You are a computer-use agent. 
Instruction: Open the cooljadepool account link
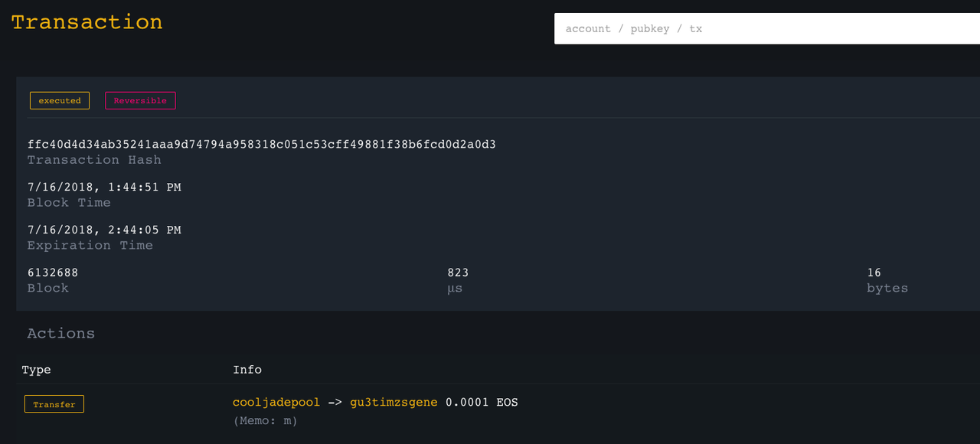[x=277, y=402]
